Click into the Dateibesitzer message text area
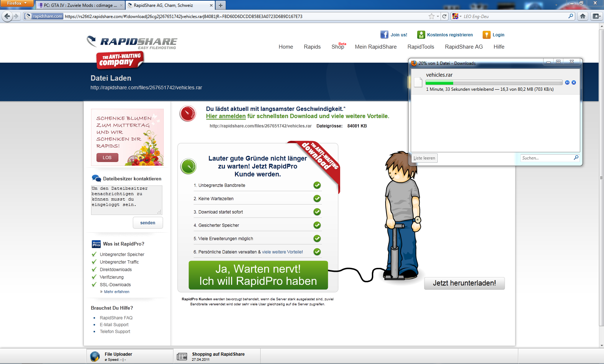604x364 pixels. coord(127,200)
